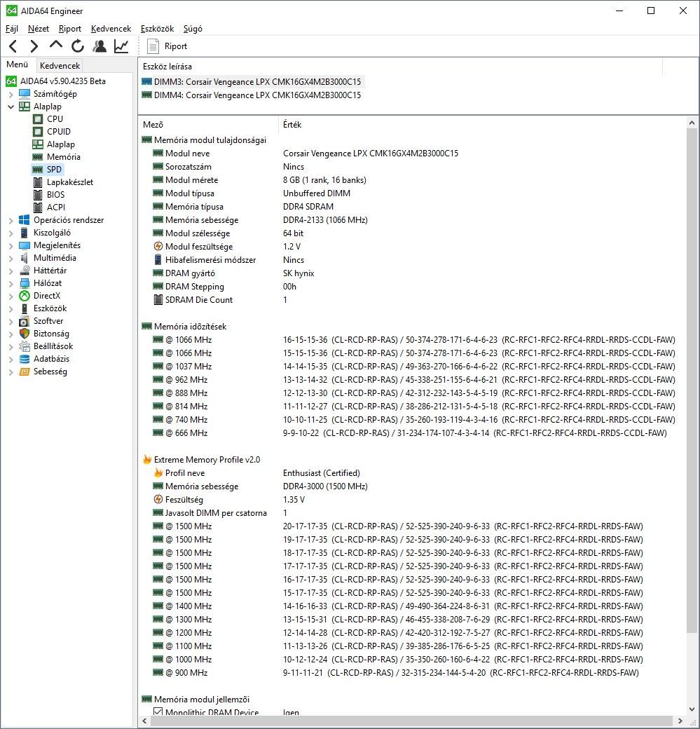Toggle the Monolithic DRAM Device checkbox

click(x=158, y=711)
